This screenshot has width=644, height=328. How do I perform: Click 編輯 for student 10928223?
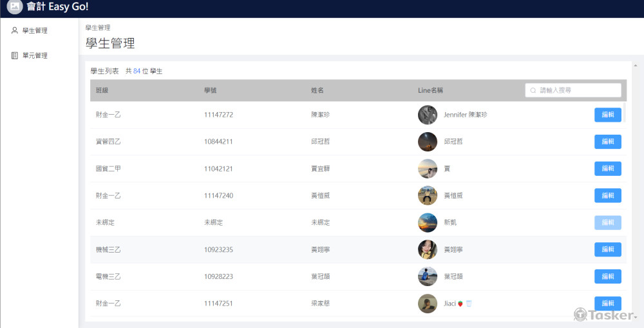607,276
